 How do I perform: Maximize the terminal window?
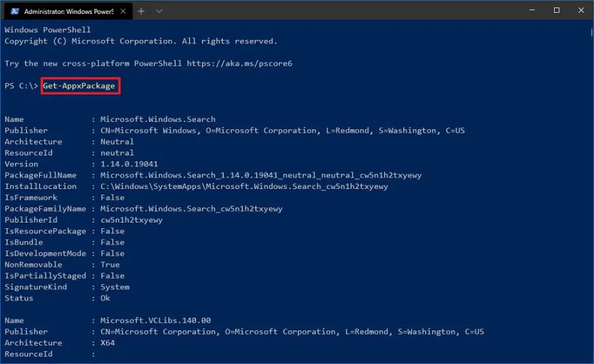point(557,10)
